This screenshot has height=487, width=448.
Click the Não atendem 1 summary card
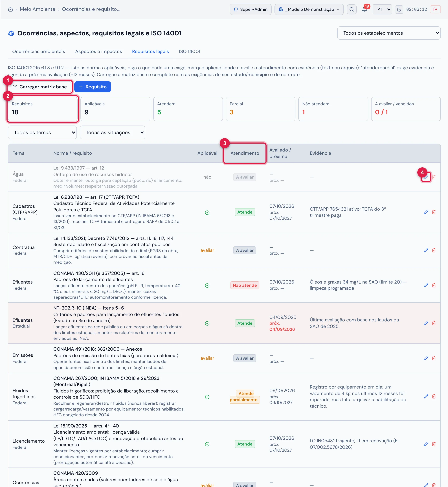coord(333,109)
